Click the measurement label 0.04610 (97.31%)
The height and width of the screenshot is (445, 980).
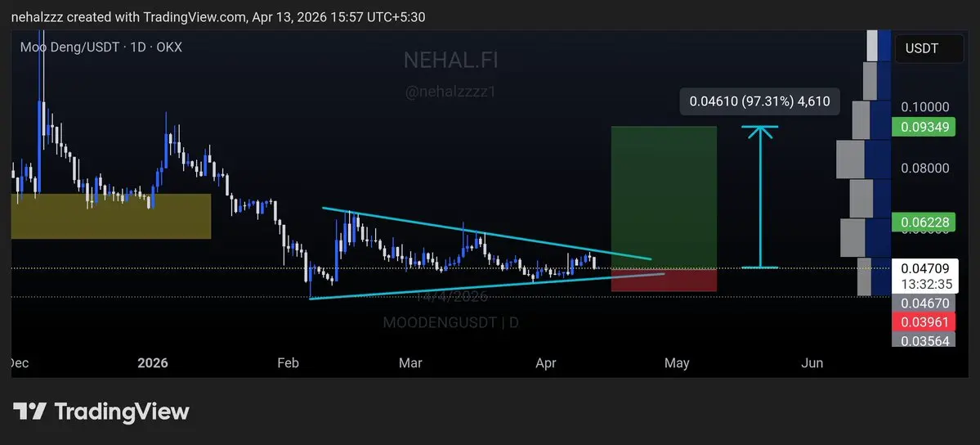click(759, 101)
